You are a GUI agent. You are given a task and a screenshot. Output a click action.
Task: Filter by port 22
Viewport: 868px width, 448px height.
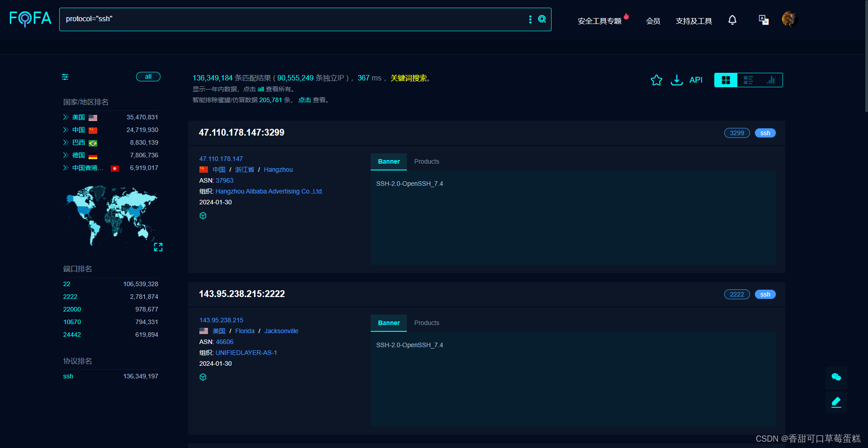pos(66,284)
